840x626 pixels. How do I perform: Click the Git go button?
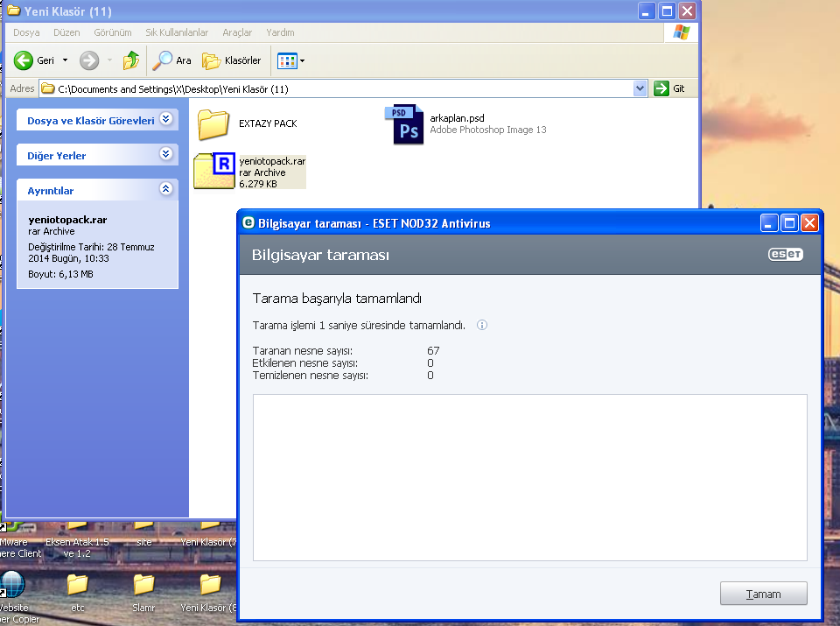click(669, 88)
